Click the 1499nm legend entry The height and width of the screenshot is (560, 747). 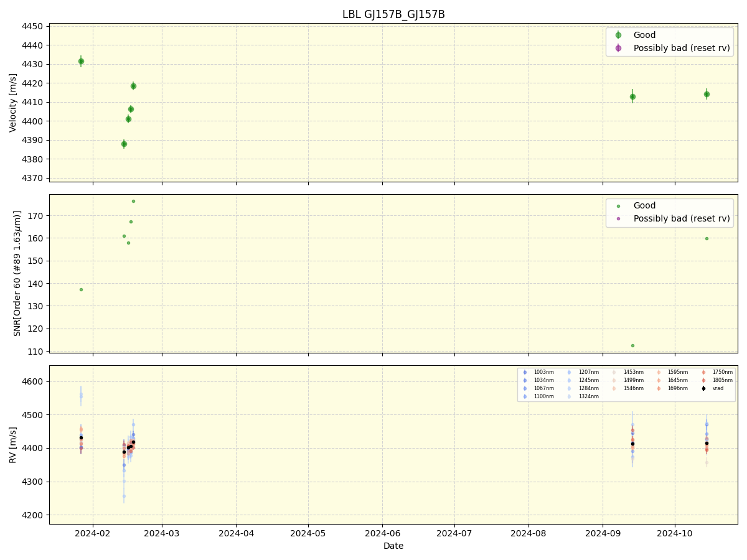(x=628, y=380)
